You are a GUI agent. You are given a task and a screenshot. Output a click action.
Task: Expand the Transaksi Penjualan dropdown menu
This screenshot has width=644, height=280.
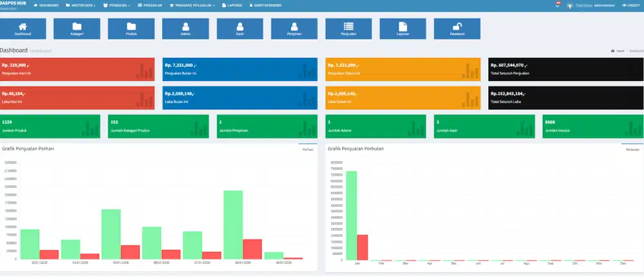(x=193, y=5)
